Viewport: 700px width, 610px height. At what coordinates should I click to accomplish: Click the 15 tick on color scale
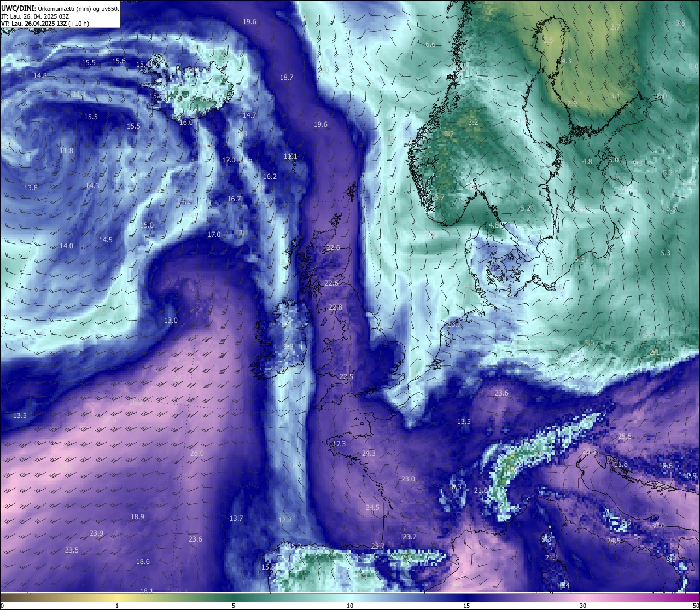(466, 606)
